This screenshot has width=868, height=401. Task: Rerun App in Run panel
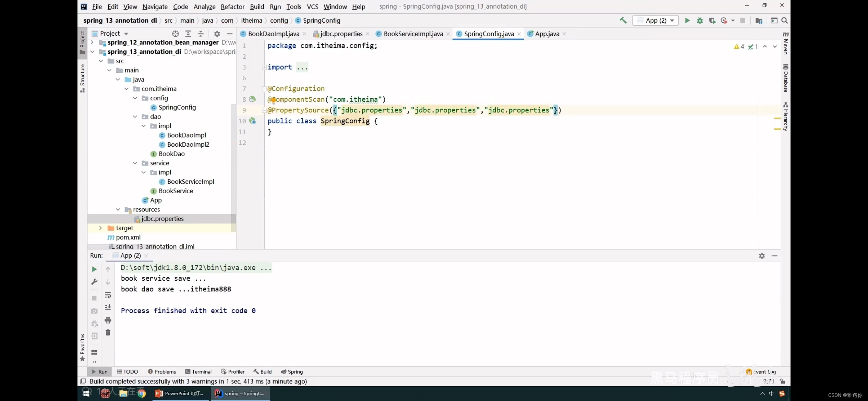pyautogui.click(x=94, y=269)
